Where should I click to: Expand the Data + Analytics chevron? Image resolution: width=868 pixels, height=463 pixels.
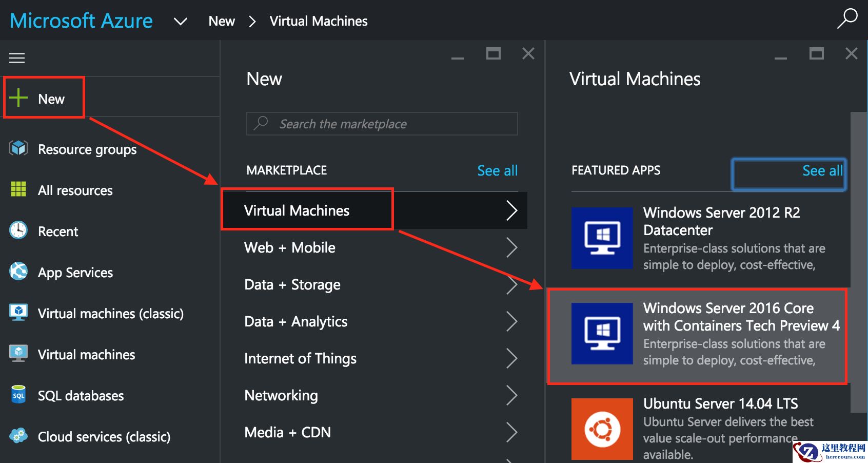[x=511, y=321]
